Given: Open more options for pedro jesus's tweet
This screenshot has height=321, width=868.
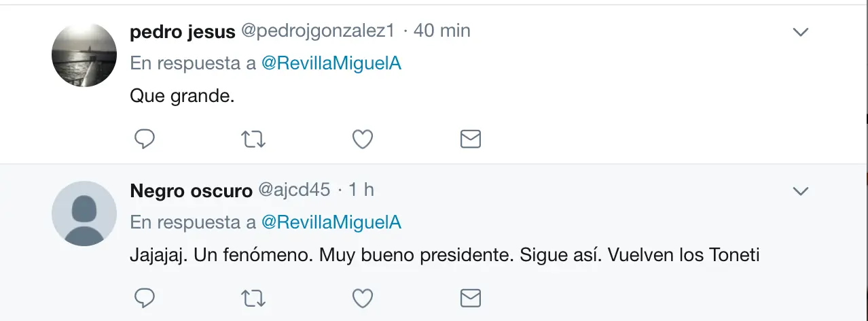Looking at the screenshot, I should point(801,32).
